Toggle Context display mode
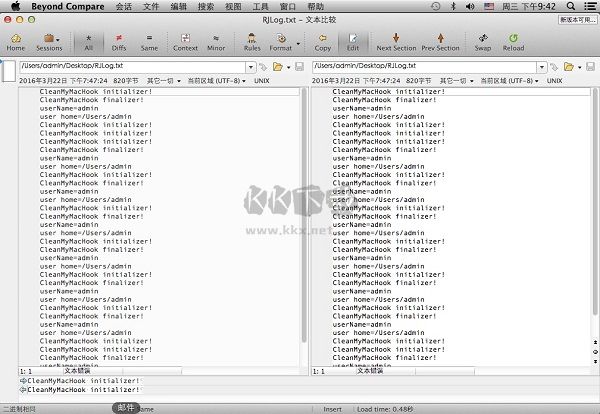This screenshot has height=414, width=600. (185, 42)
